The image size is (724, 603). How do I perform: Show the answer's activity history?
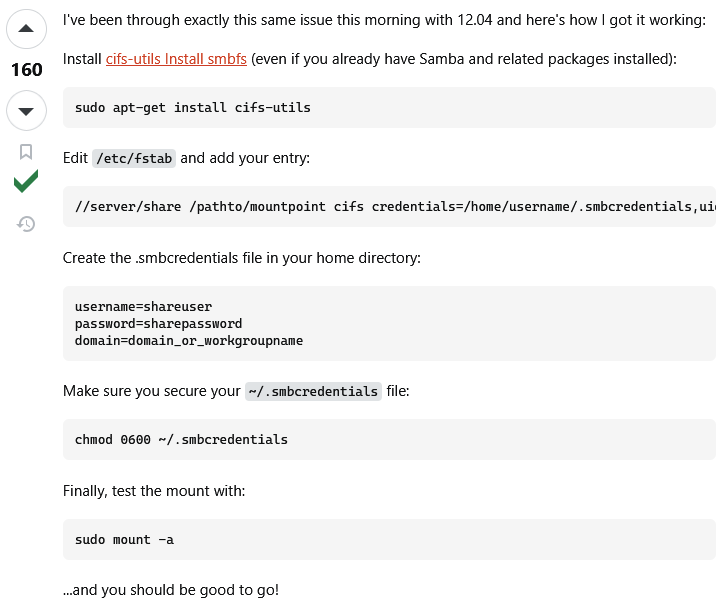click(26, 224)
